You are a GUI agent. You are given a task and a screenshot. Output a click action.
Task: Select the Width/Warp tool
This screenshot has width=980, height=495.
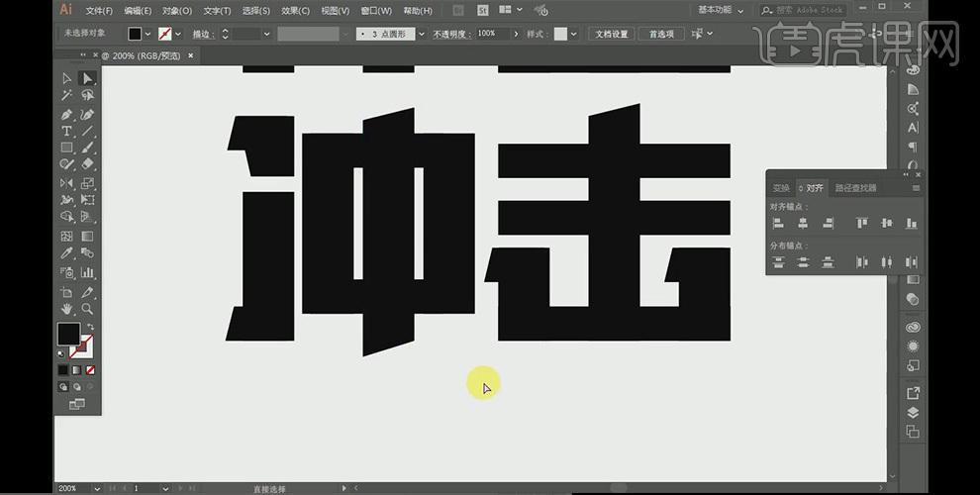[67, 200]
